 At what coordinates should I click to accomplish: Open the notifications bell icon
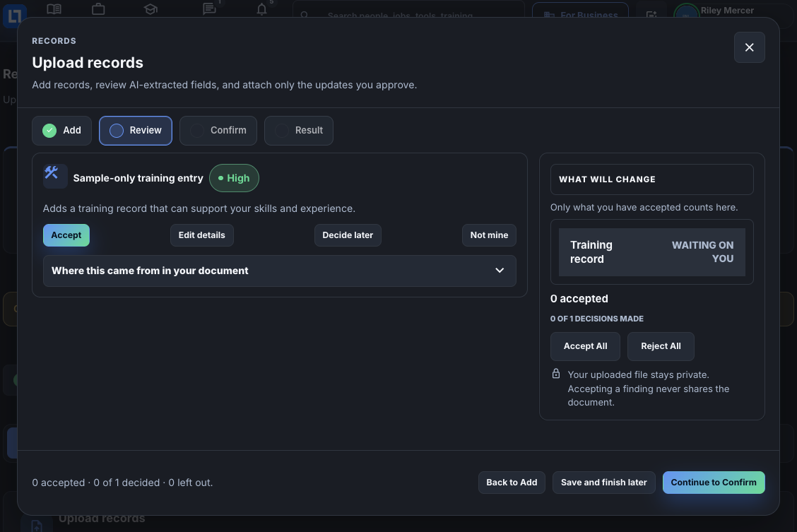[x=261, y=9]
